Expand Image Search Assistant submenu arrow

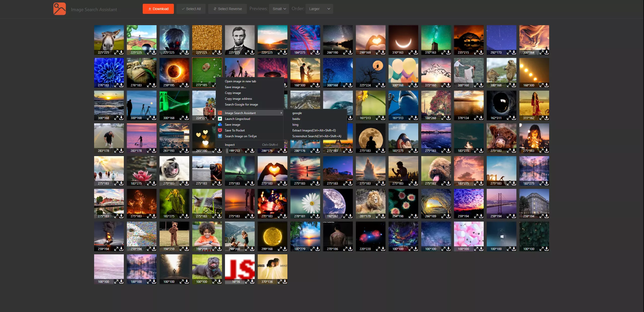click(x=281, y=113)
